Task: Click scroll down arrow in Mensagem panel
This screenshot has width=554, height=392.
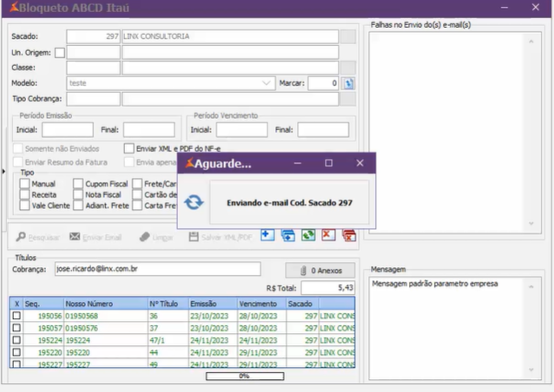Action: pyautogui.click(x=531, y=369)
